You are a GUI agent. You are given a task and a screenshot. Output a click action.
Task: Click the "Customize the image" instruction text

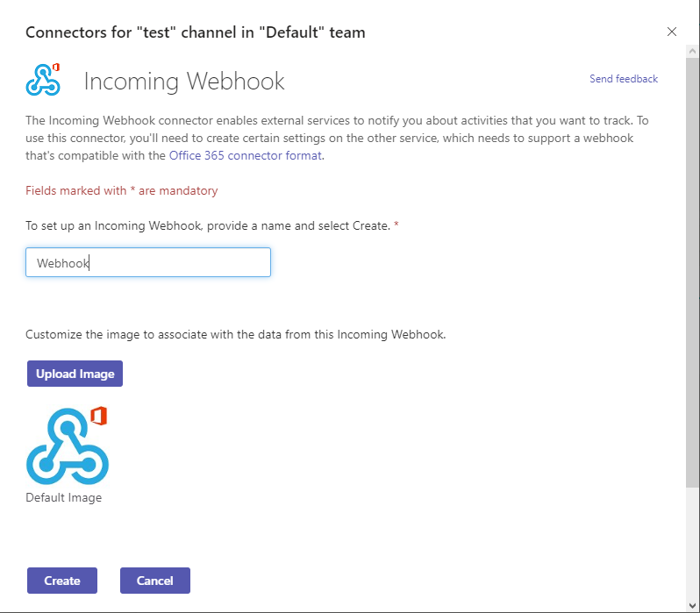[235, 334]
